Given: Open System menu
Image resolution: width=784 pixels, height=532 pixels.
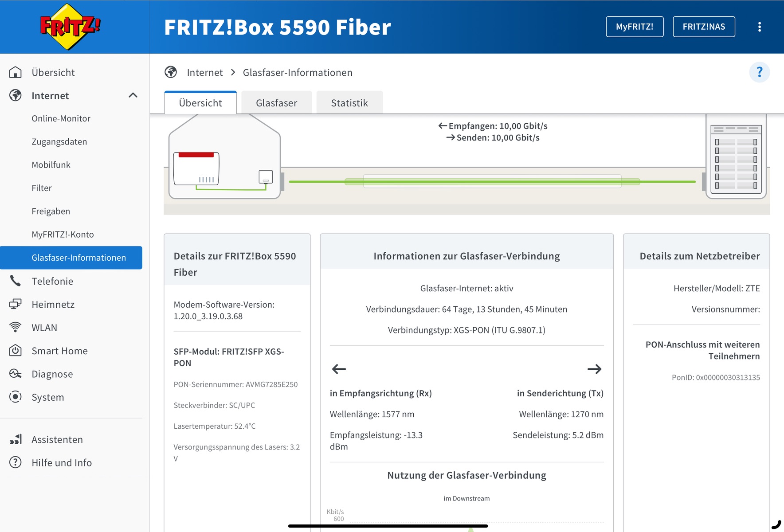Looking at the screenshot, I should point(48,397).
